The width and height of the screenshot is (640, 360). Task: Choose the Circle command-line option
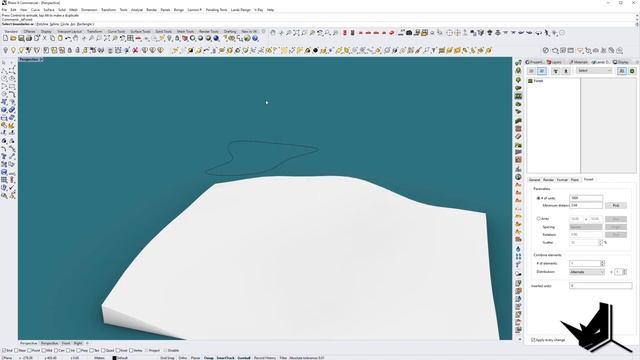pyautogui.click(x=64, y=24)
